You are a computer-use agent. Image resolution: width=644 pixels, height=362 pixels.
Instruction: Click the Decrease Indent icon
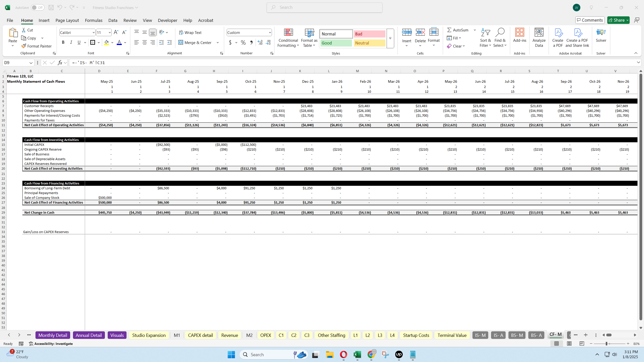pyautogui.click(x=162, y=42)
